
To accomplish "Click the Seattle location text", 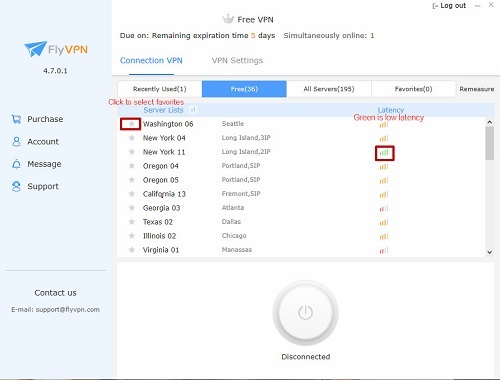I will pos(233,124).
